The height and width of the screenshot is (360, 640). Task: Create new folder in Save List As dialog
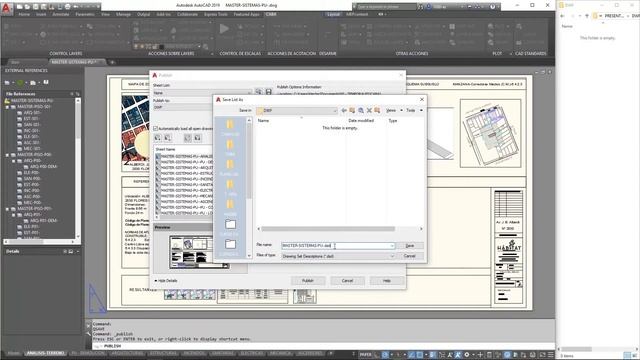point(377,110)
